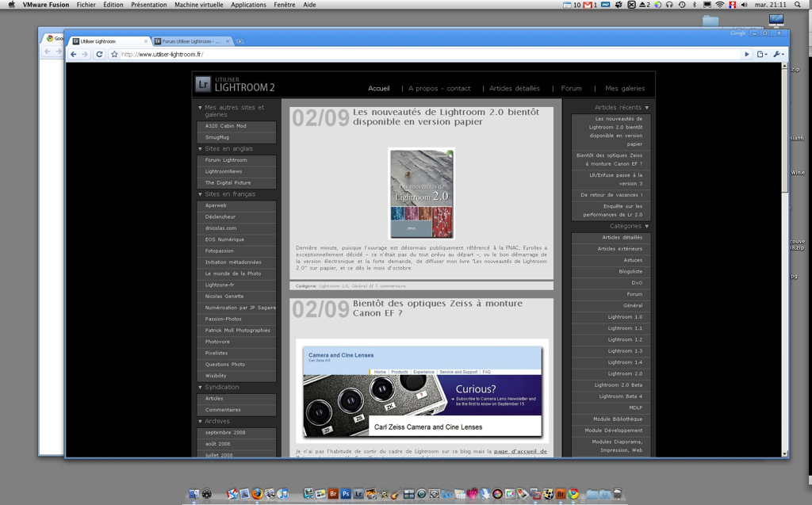Open A propos - contact page
This screenshot has height=505, width=812.
click(x=439, y=89)
